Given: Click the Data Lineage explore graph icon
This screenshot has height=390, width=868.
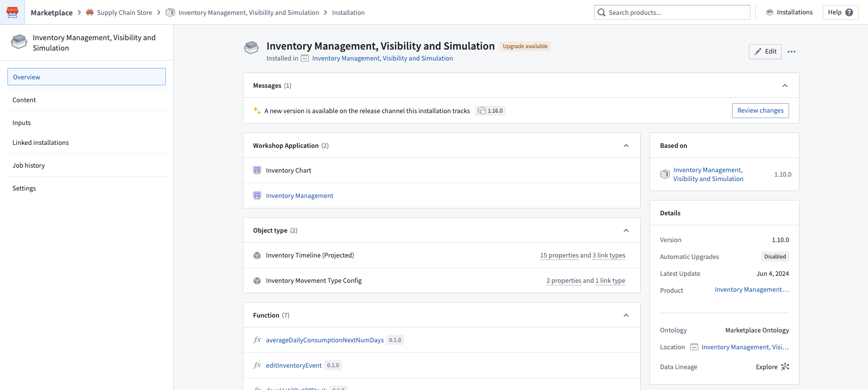Looking at the screenshot, I should point(785,367).
